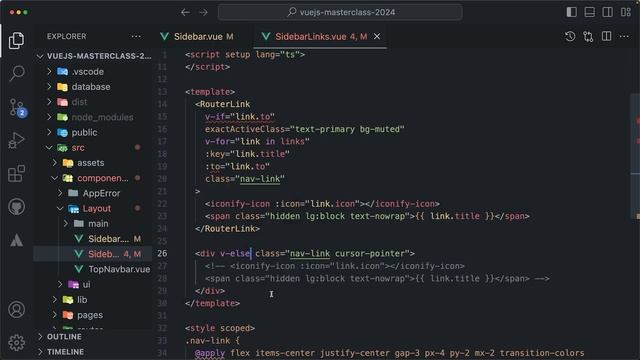Click the triangle-shaped extension icon in activity bar
The height and width of the screenshot is (360, 640).
click(x=16, y=240)
